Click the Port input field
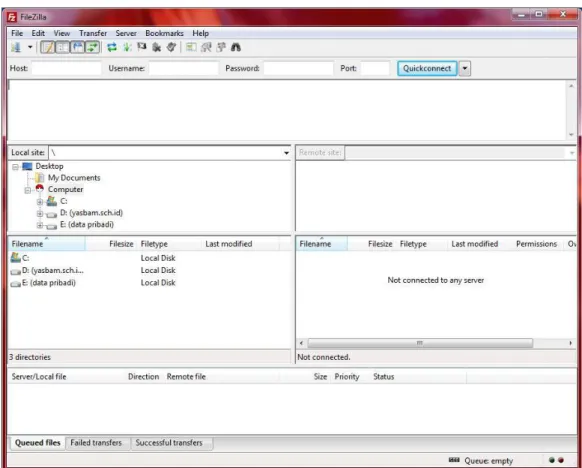The height and width of the screenshot is (468, 582). pos(375,68)
